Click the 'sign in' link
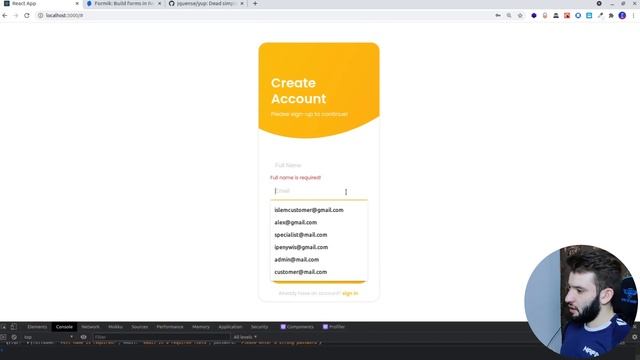 (x=350, y=293)
